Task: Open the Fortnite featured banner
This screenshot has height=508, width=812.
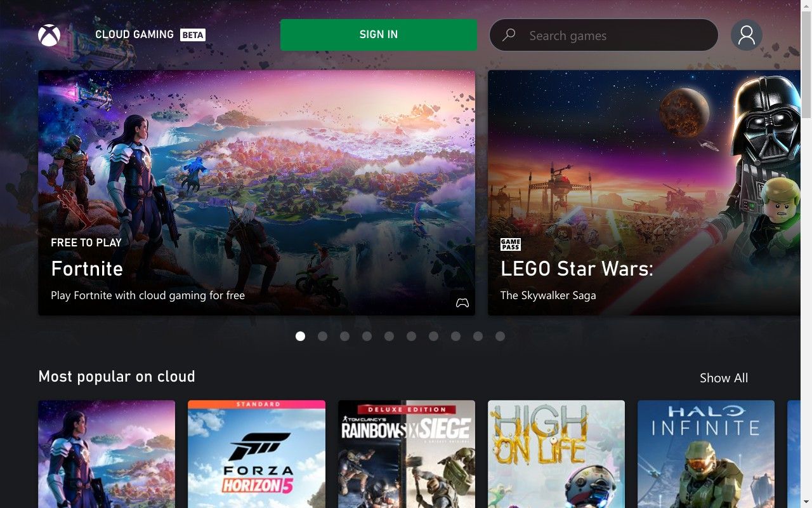Action: pyautogui.click(x=256, y=192)
